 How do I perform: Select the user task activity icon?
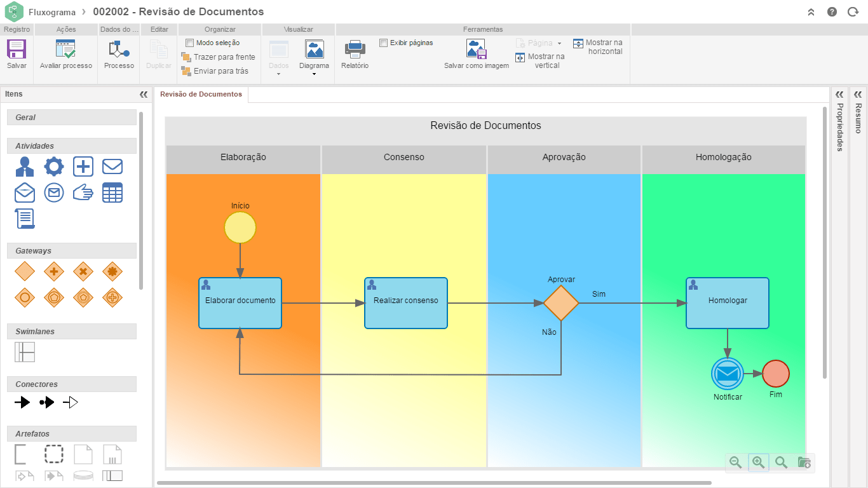click(25, 166)
